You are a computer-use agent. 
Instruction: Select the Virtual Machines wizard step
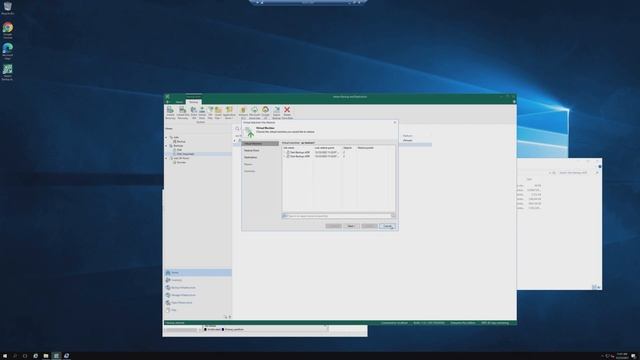260,144
